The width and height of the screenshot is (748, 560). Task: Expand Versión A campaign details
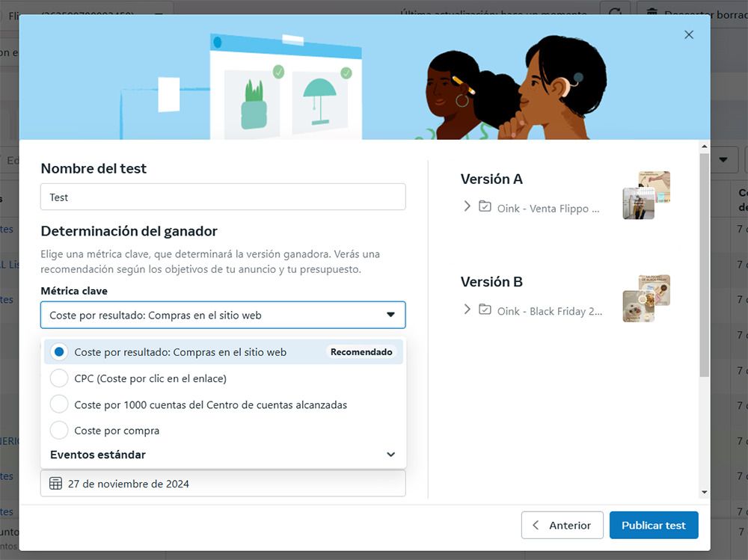[x=467, y=206]
